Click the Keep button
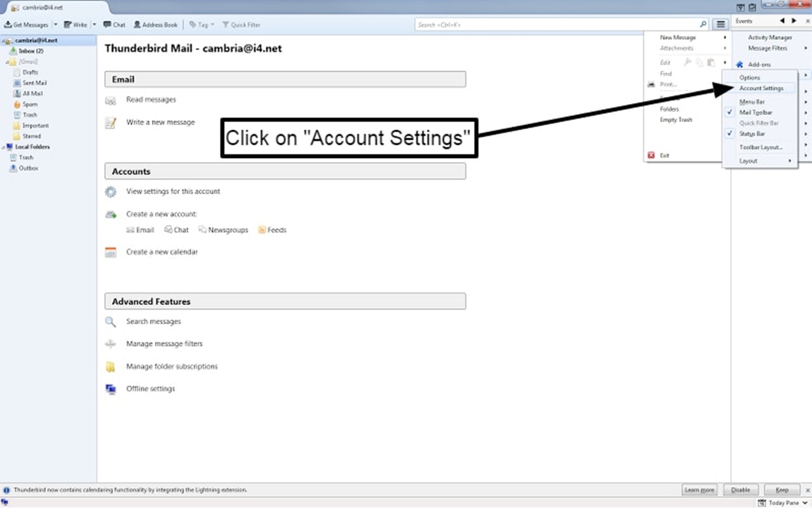Image resolution: width=812 pixels, height=508 pixels. (x=782, y=490)
